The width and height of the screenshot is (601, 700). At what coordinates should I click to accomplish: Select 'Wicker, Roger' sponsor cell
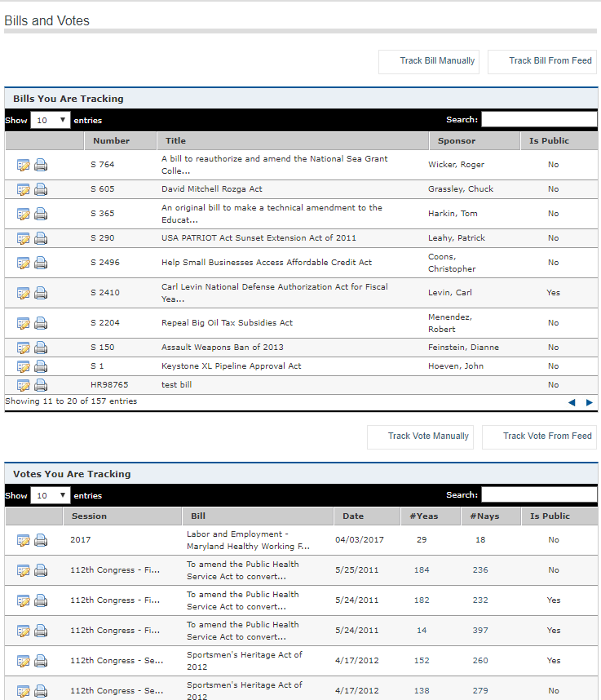point(456,165)
